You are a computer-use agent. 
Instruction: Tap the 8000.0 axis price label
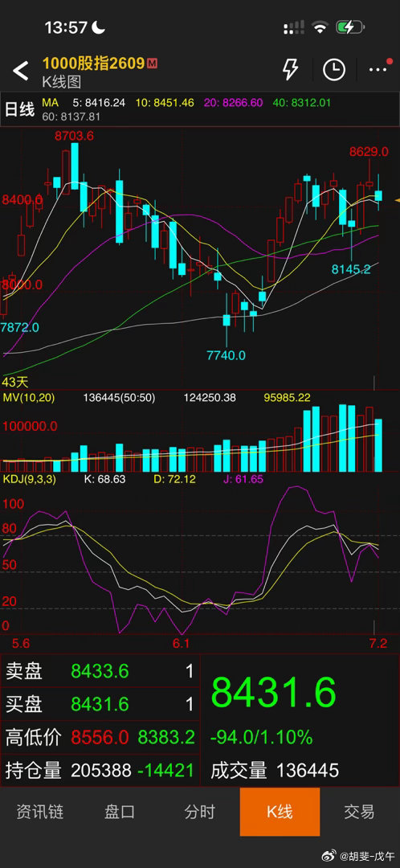[22, 285]
